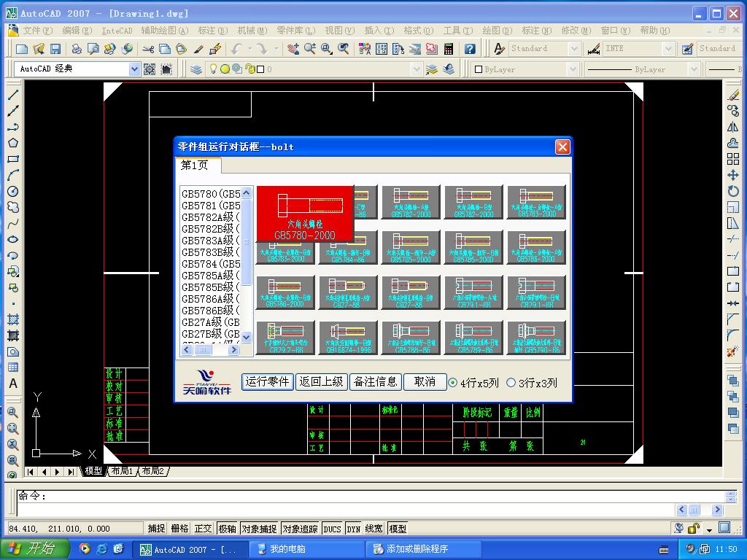Toggle DYN dynamic input in status bar
This screenshot has height=560, width=747.
[354, 529]
